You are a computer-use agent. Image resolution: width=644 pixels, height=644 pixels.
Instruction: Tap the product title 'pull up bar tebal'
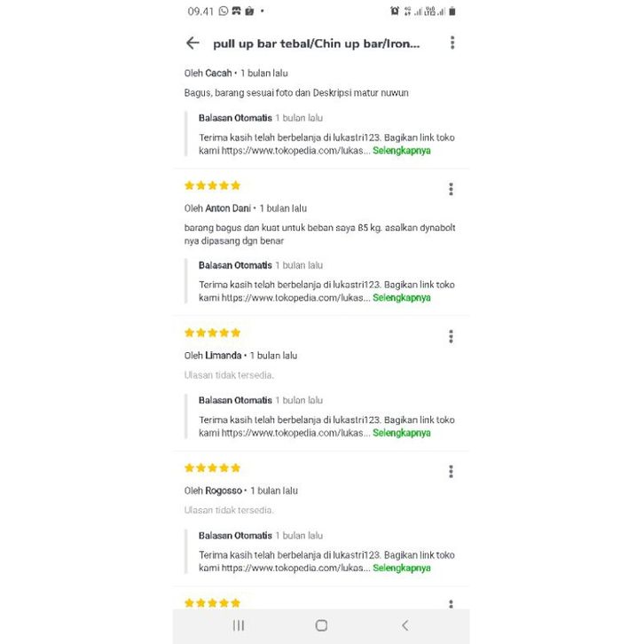click(x=316, y=43)
